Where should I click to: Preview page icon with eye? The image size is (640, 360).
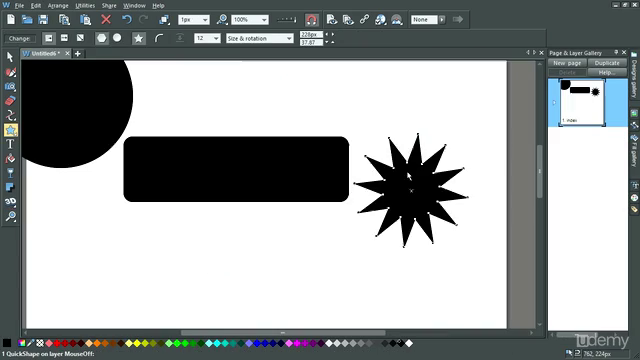point(332,20)
